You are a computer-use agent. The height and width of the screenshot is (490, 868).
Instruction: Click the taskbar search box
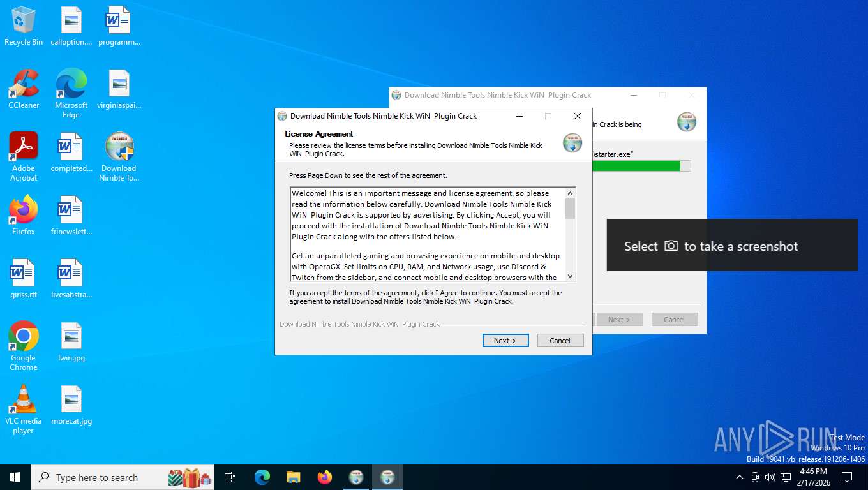pyautogui.click(x=123, y=477)
